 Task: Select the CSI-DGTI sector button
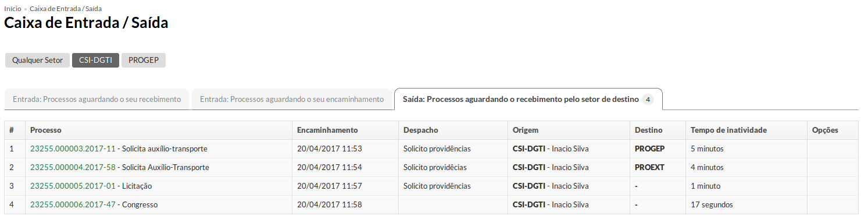tap(96, 60)
